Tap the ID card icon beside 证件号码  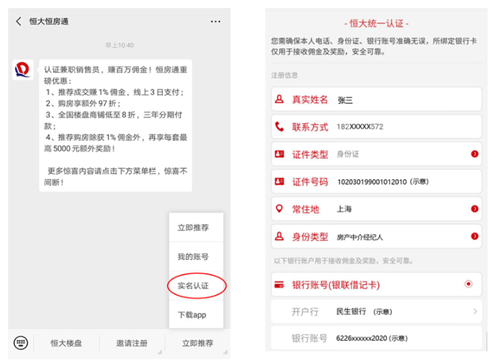279,181
